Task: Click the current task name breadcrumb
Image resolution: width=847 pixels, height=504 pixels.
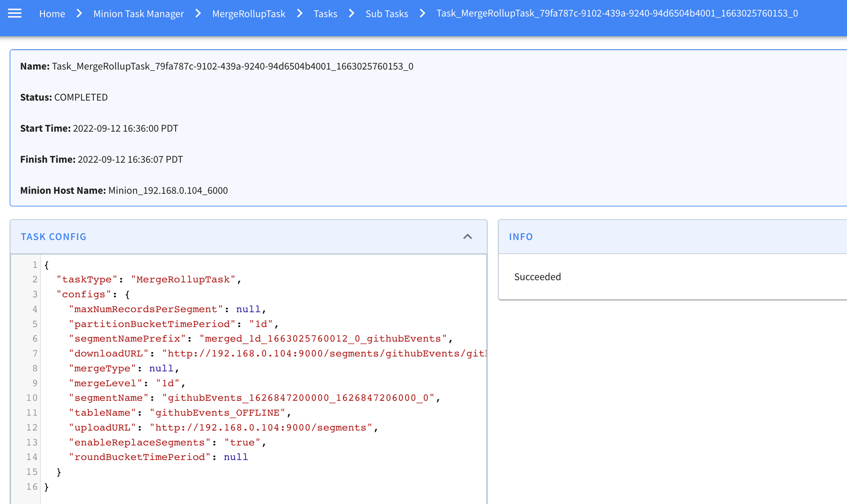Action: pyautogui.click(x=617, y=14)
